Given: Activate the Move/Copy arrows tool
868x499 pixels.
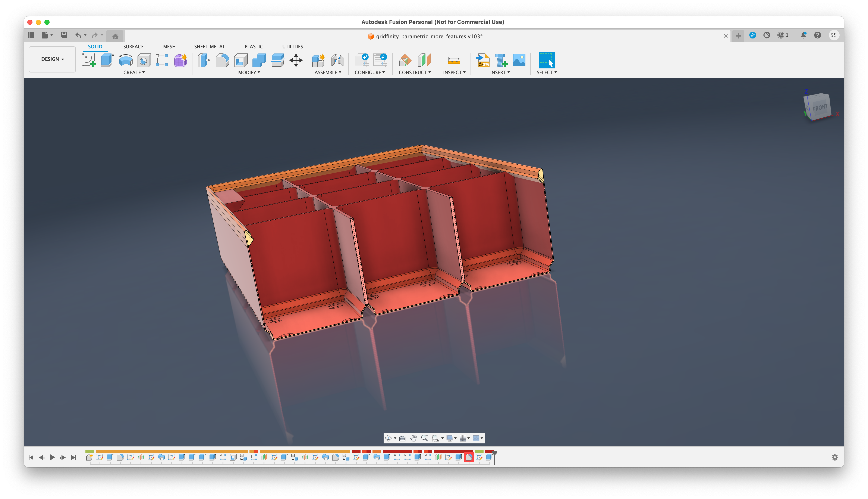Looking at the screenshot, I should pyautogui.click(x=296, y=60).
